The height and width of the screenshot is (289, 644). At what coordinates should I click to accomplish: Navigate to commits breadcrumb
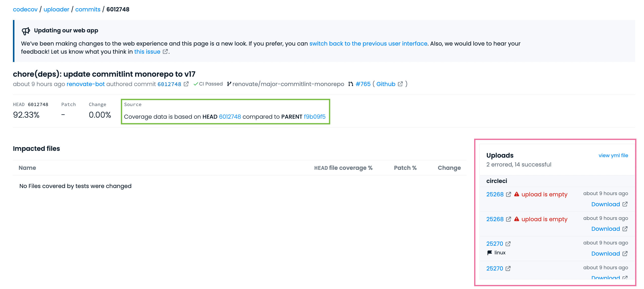click(x=88, y=9)
